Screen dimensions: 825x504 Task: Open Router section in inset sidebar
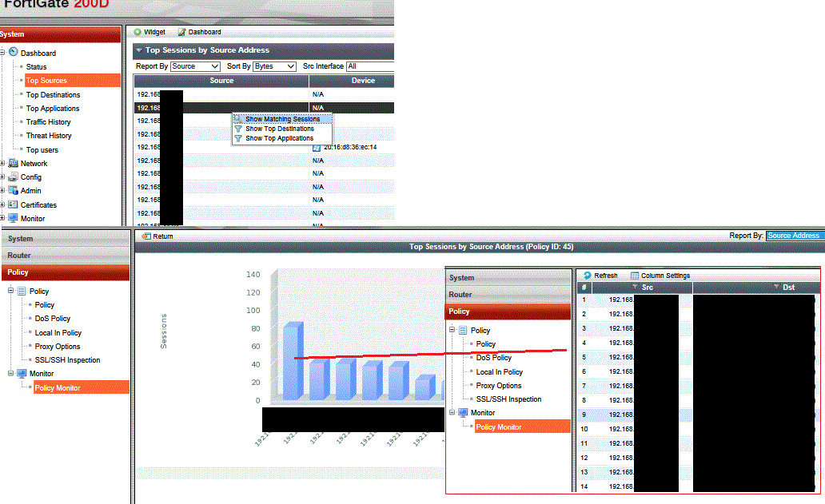point(508,294)
